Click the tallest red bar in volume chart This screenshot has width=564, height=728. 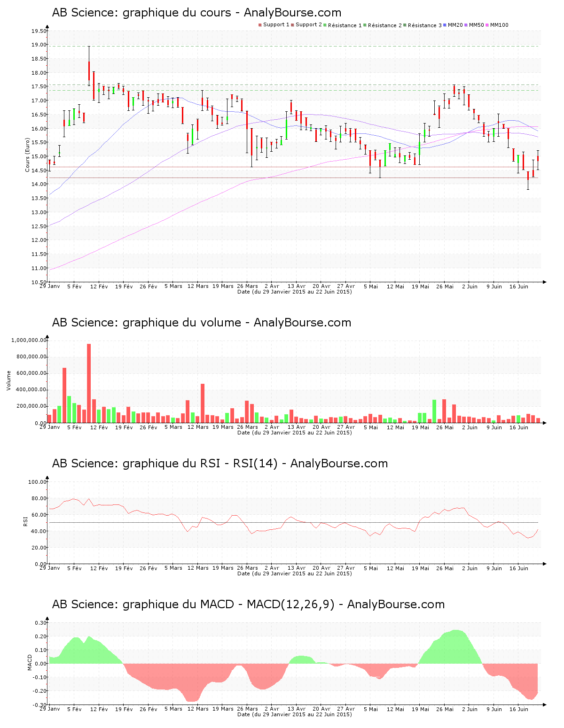coord(89,383)
